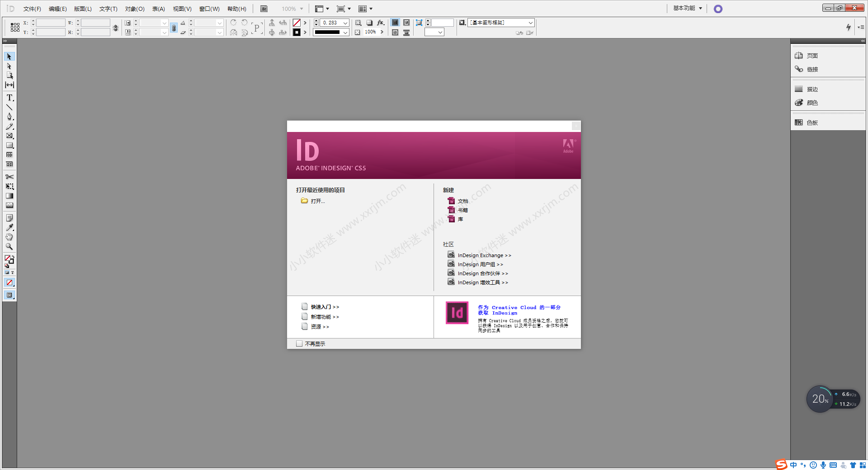Select the Gradient Swatch tool
The image size is (868, 470).
click(x=9, y=196)
